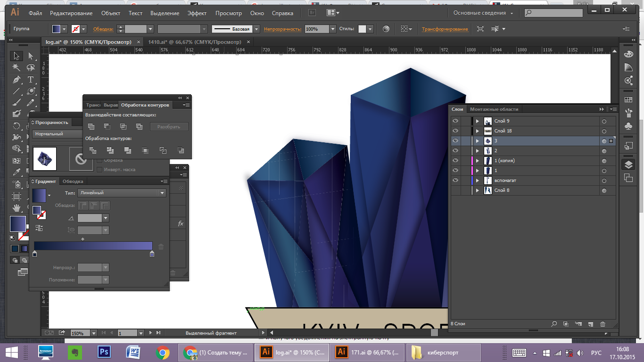Viewport: 644px width, 362px height.
Task: Select the Selection (black arrow) tool
Action: [x=17, y=56]
